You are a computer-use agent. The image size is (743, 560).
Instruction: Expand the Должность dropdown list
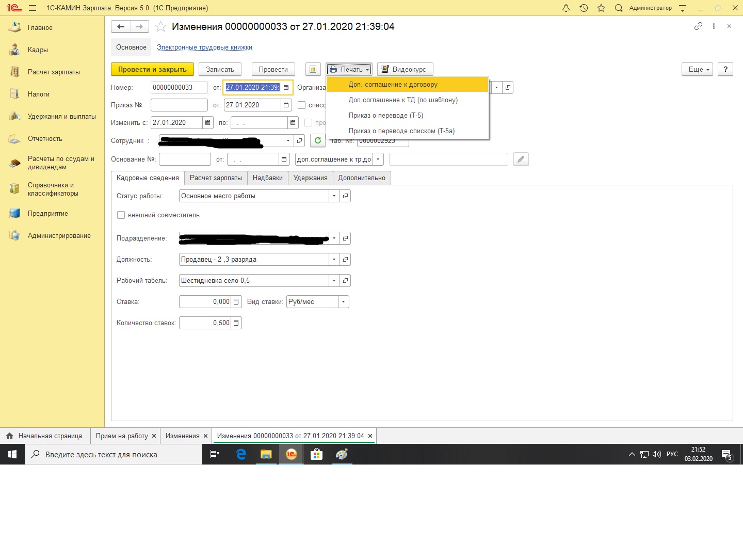[334, 260]
